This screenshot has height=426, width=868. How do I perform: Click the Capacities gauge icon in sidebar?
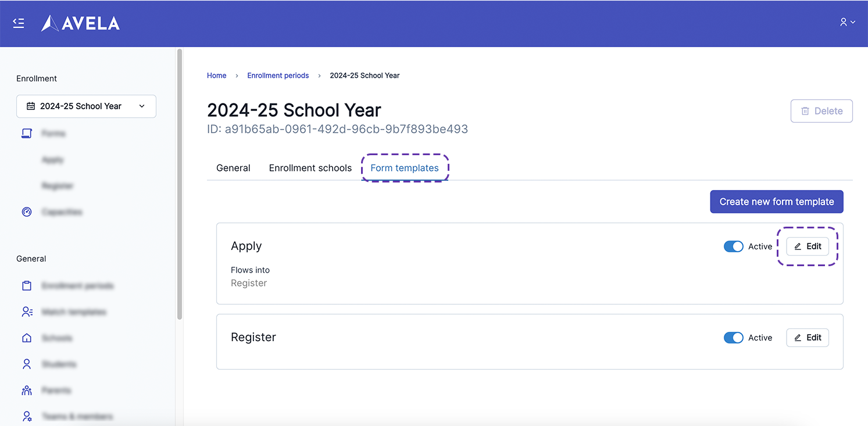pyautogui.click(x=27, y=212)
